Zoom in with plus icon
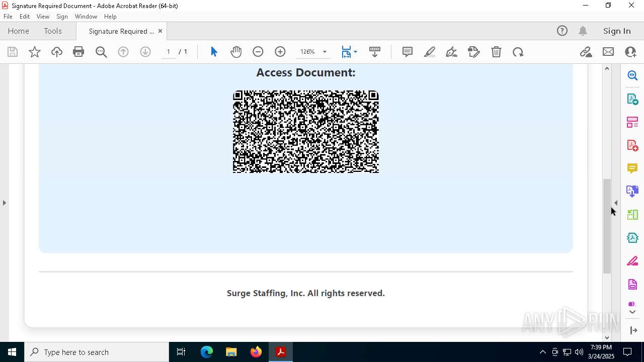The height and width of the screenshot is (362, 644). 280,52
